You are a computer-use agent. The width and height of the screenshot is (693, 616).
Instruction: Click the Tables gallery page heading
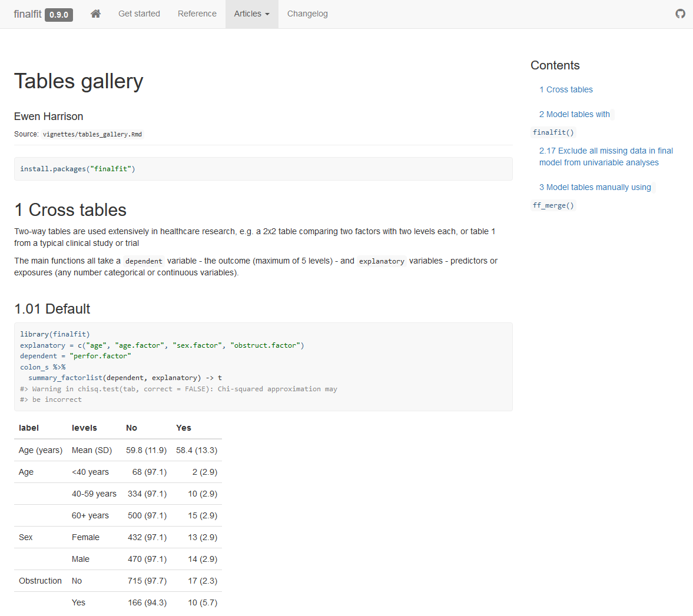tap(78, 81)
